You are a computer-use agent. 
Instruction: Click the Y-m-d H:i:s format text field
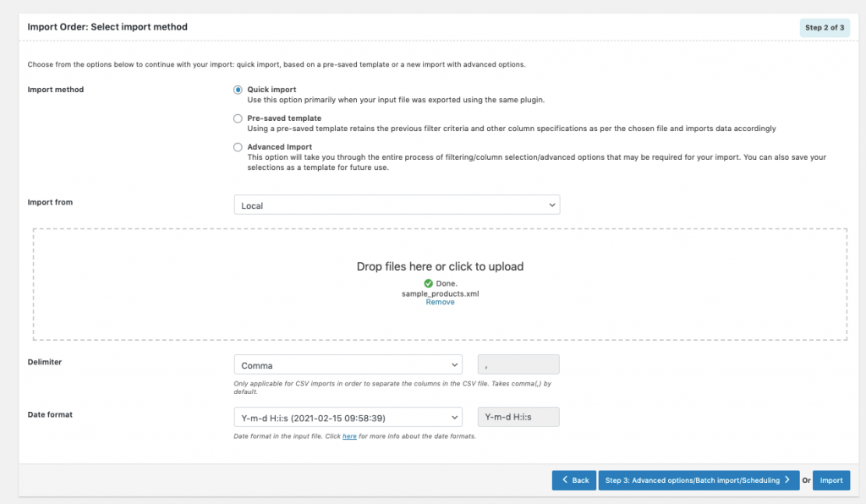tap(518, 418)
